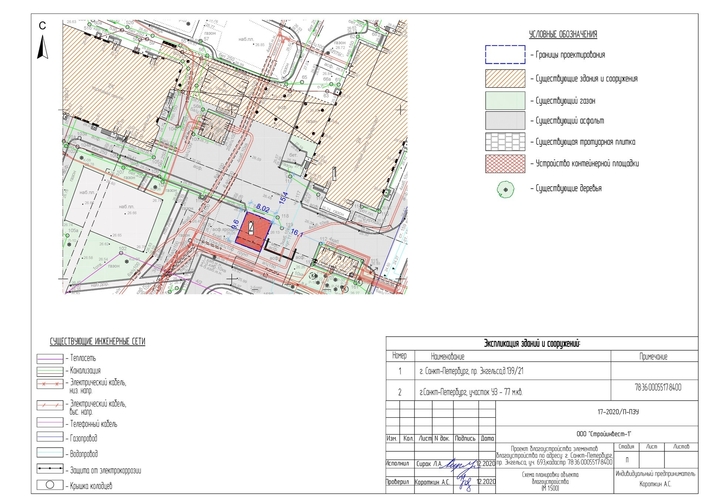Click 'Короткин А.С.' in the Проверил row
The height and width of the screenshot is (502, 710).
[432, 482]
